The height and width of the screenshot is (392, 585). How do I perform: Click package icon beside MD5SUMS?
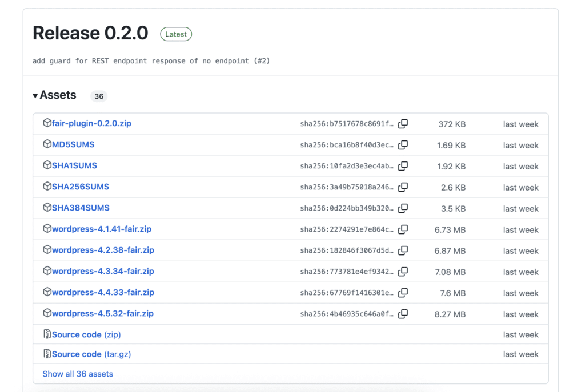tap(47, 144)
